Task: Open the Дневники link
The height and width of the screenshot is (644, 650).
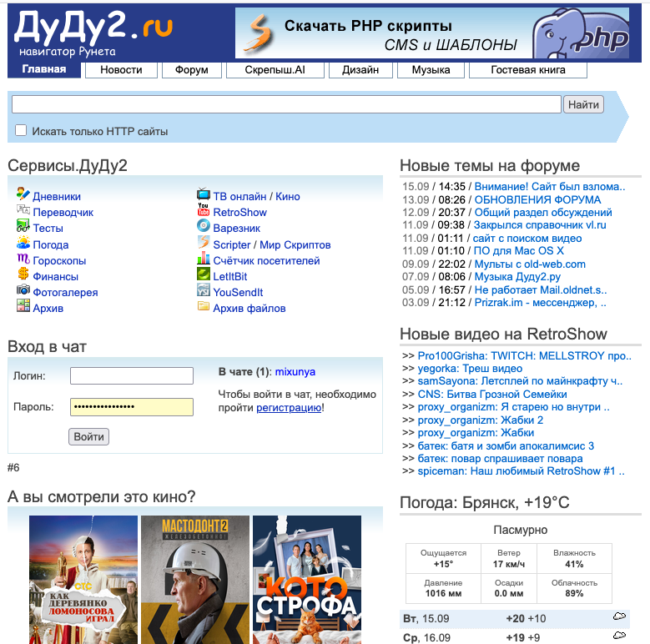Action: [x=57, y=196]
